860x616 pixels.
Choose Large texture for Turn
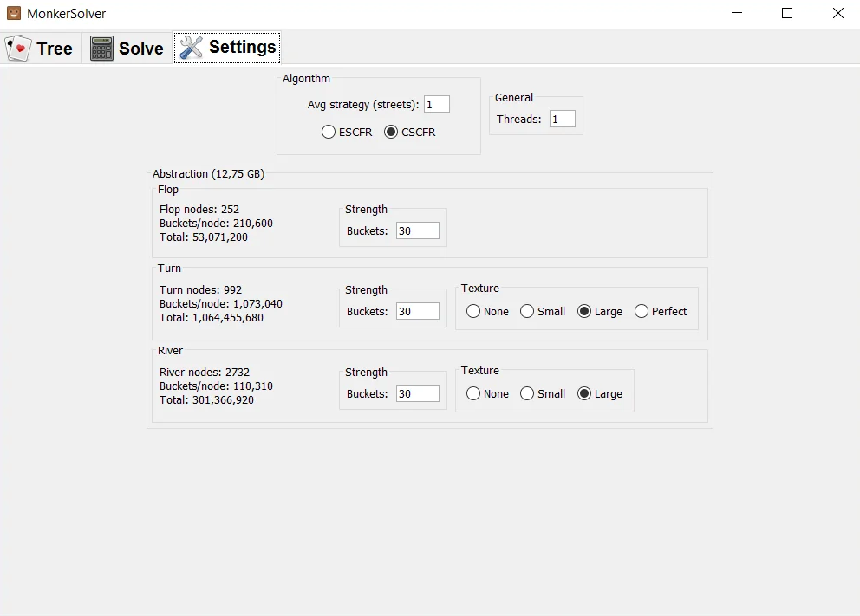tap(599, 311)
